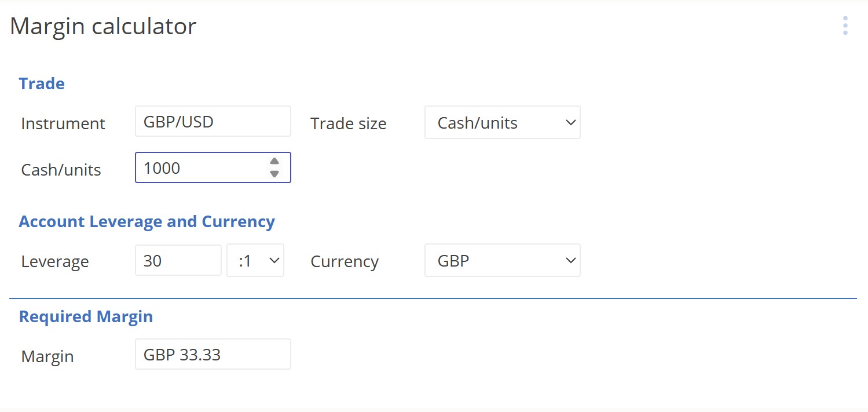Open the Currency dropdown showing GBP
This screenshot has height=412, width=868.
501,260
